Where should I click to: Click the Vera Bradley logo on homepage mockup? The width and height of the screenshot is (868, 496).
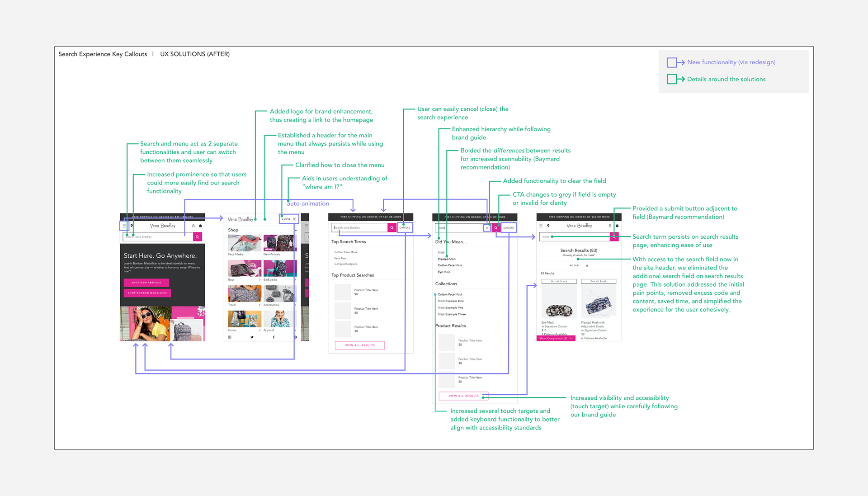[163, 226]
